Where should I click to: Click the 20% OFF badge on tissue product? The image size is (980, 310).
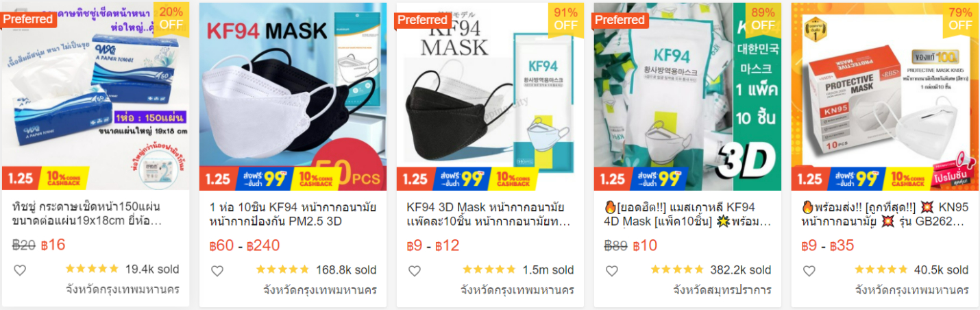171,18
